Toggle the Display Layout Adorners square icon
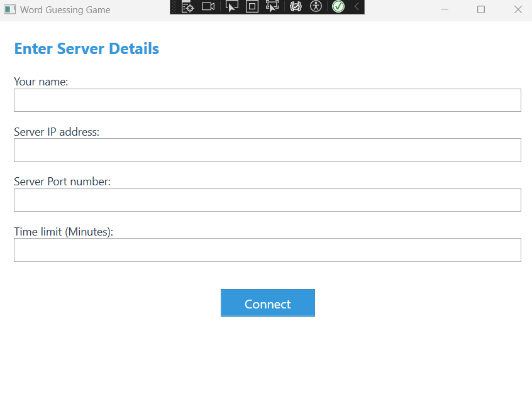 252,7
